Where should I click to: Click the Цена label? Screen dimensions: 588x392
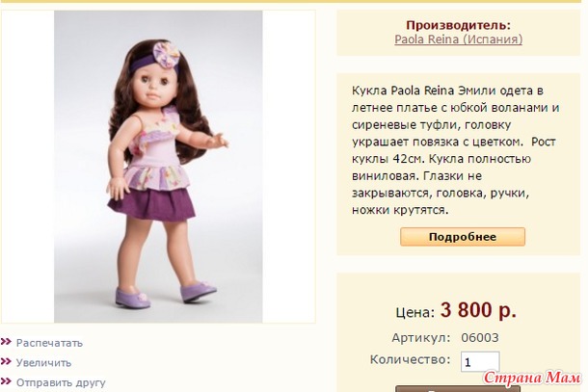pos(415,312)
